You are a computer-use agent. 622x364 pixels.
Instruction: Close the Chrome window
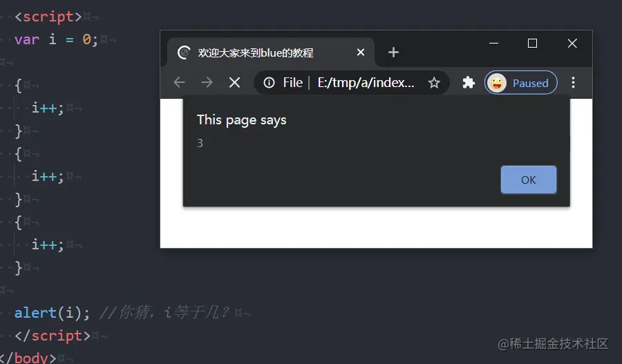click(x=572, y=43)
